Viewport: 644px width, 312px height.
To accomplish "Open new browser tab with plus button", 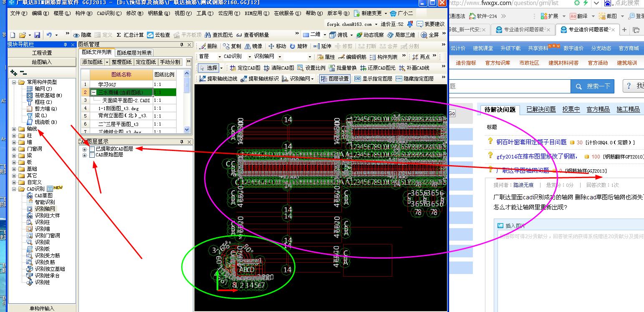I will [x=624, y=30].
